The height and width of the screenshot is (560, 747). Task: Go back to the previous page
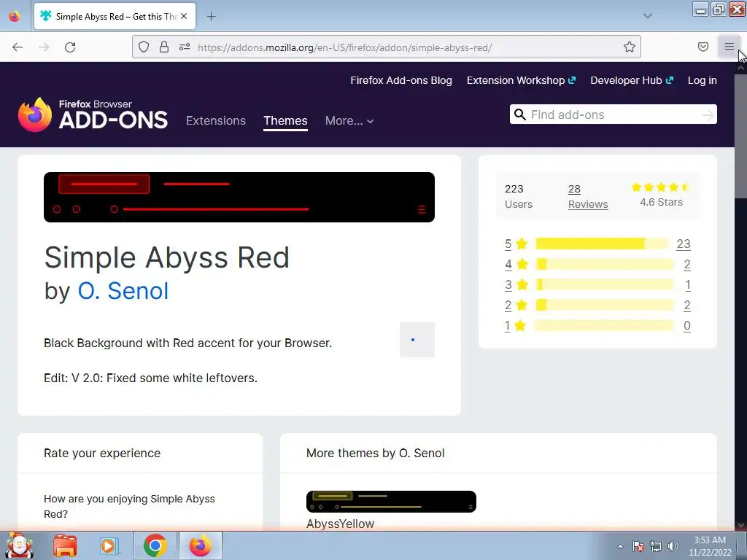click(18, 47)
